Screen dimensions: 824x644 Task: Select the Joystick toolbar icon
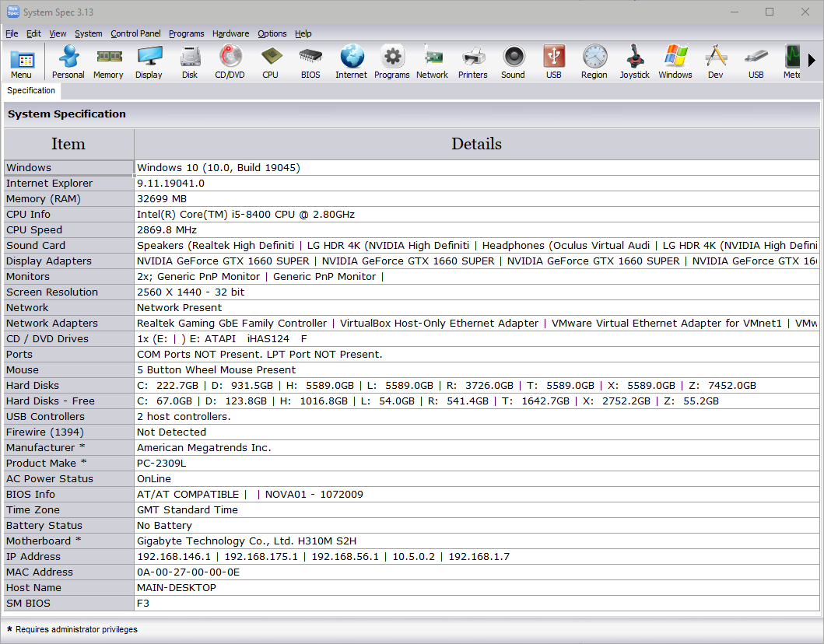click(x=634, y=61)
